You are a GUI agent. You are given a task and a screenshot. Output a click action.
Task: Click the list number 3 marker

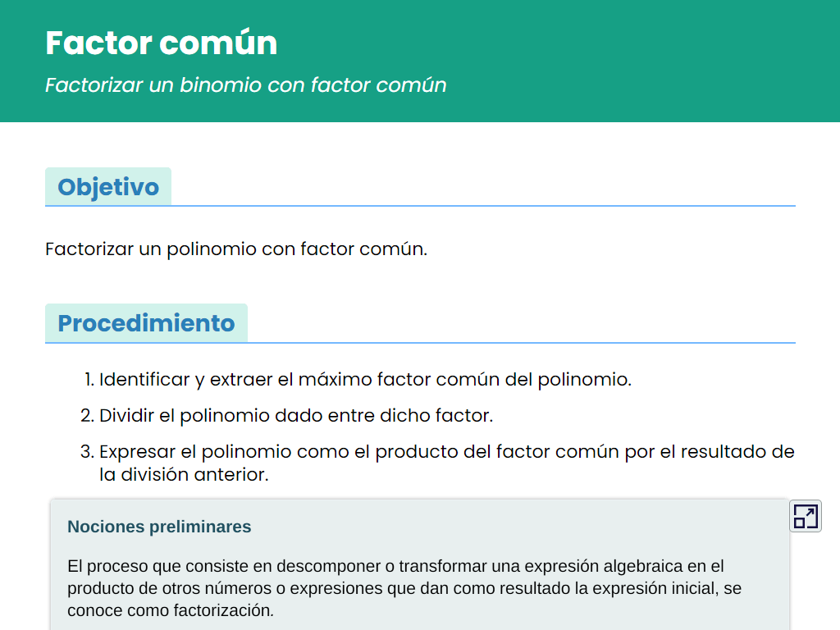tap(87, 452)
